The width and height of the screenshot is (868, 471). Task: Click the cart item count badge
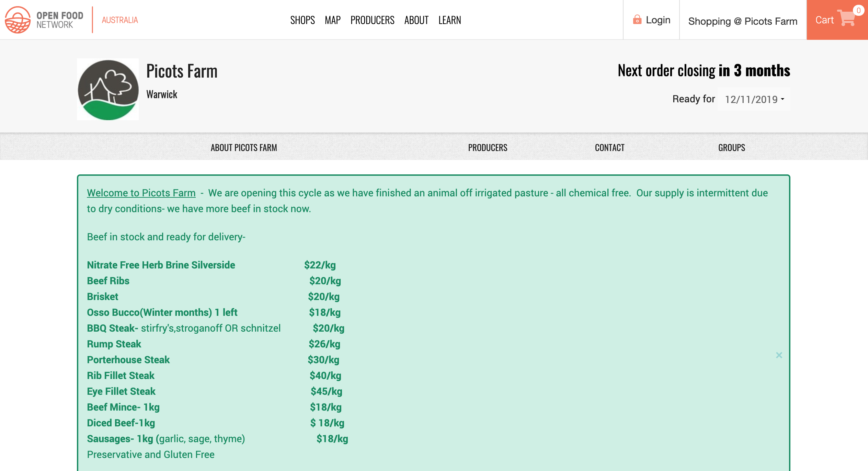pos(858,10)
